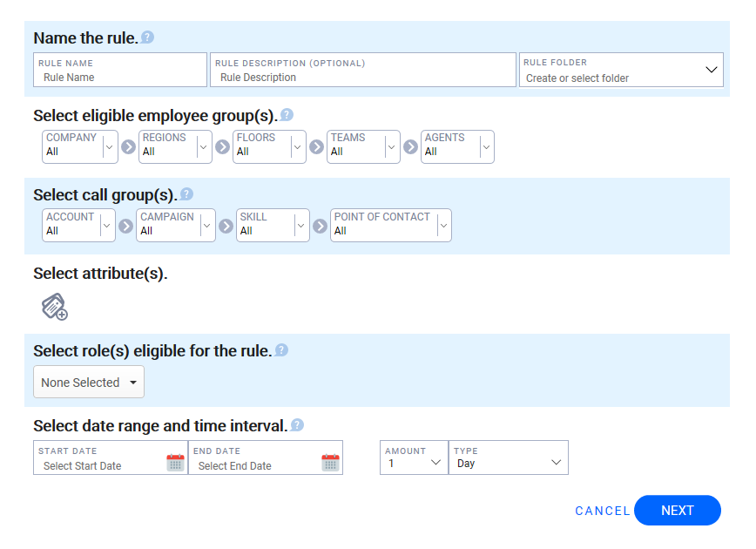
Task: Open the End Date calendar icon
Action: (x=330, y=462)
